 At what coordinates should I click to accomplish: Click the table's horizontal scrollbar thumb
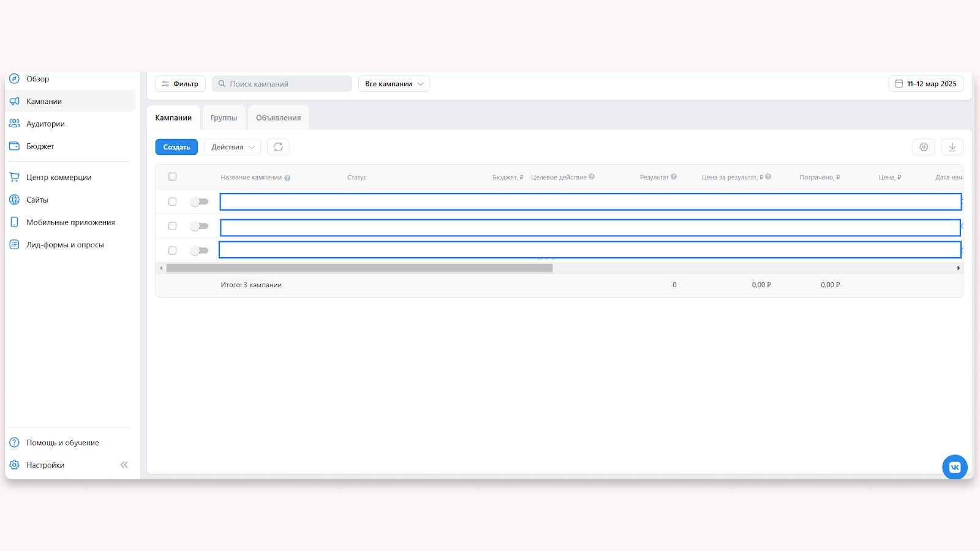click(360, 268)
